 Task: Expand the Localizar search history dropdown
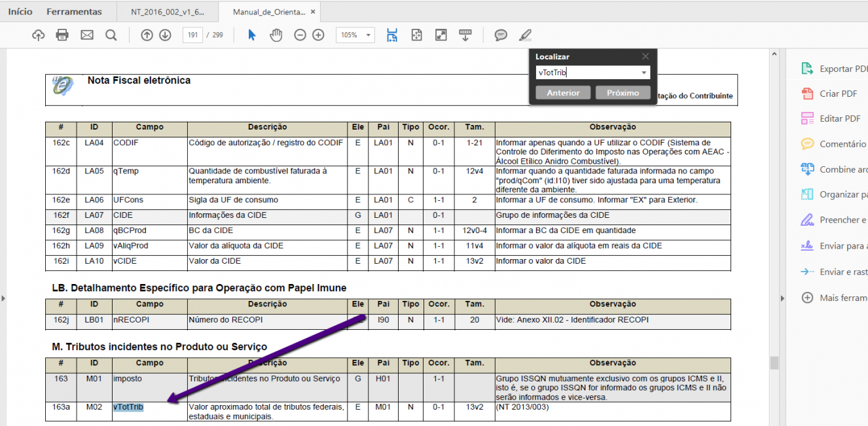[x=644, y=73]
